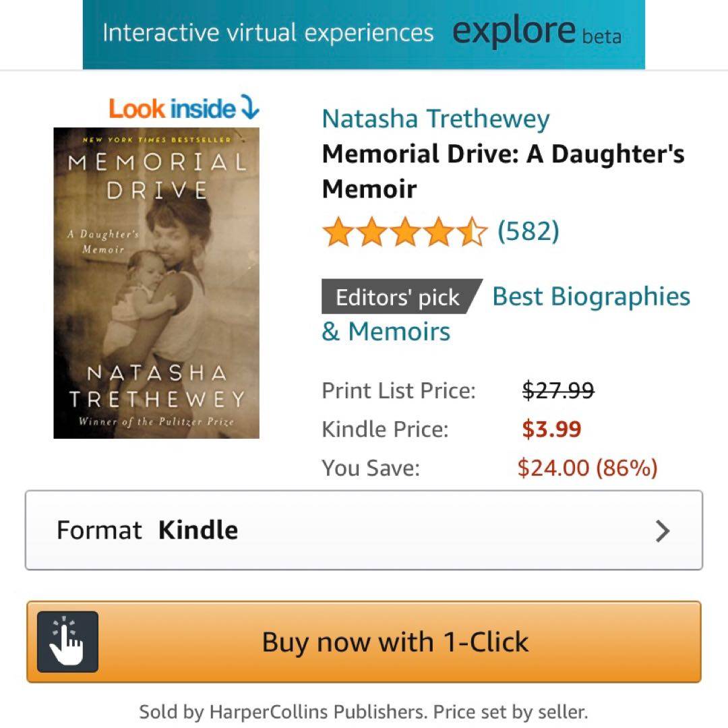Open the Memorial Drive book cover

point(156,283)
